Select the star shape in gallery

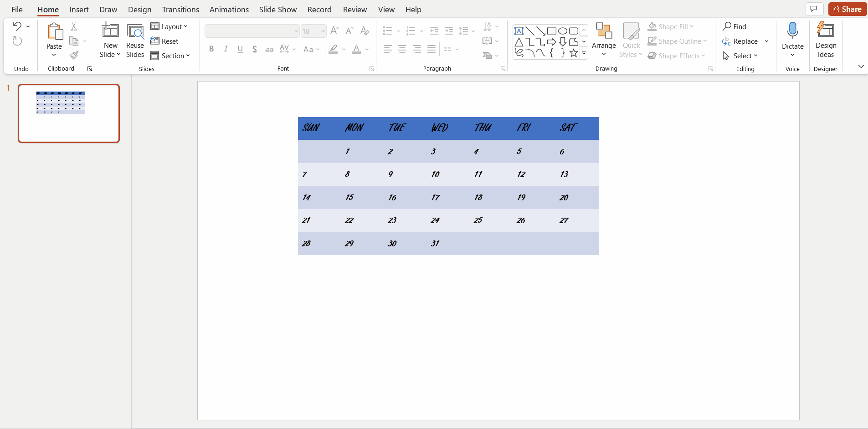point(573,53)
